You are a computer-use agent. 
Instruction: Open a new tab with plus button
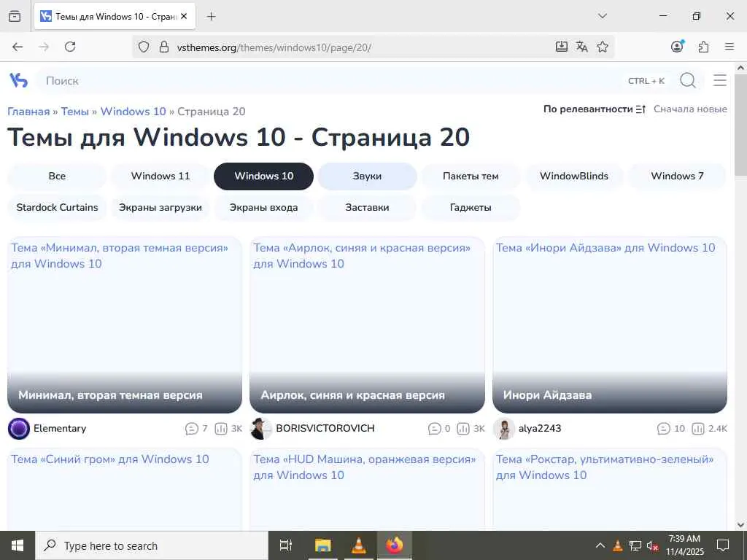click(211, 16)
